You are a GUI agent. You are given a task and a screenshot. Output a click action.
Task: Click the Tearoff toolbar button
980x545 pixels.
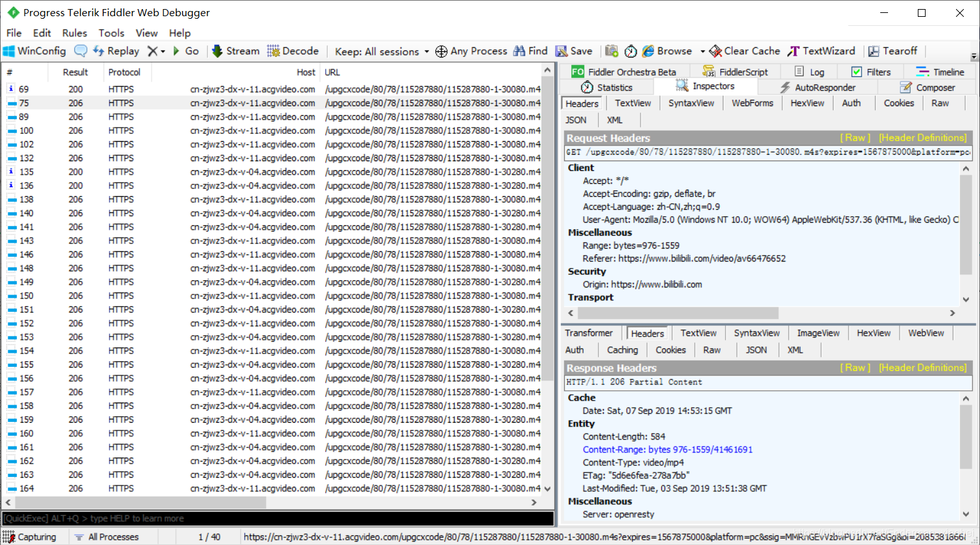(893, 51)
